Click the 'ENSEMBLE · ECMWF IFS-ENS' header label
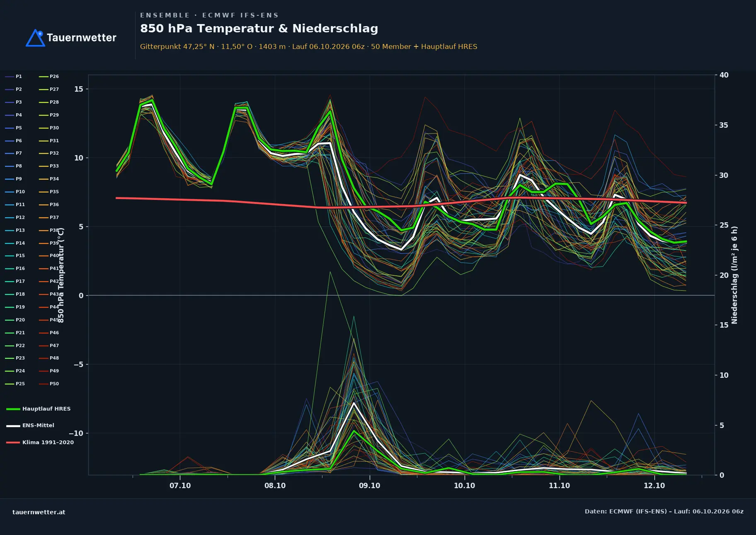Viewport: 756px width, 535px height. click(x=209, y=15)
